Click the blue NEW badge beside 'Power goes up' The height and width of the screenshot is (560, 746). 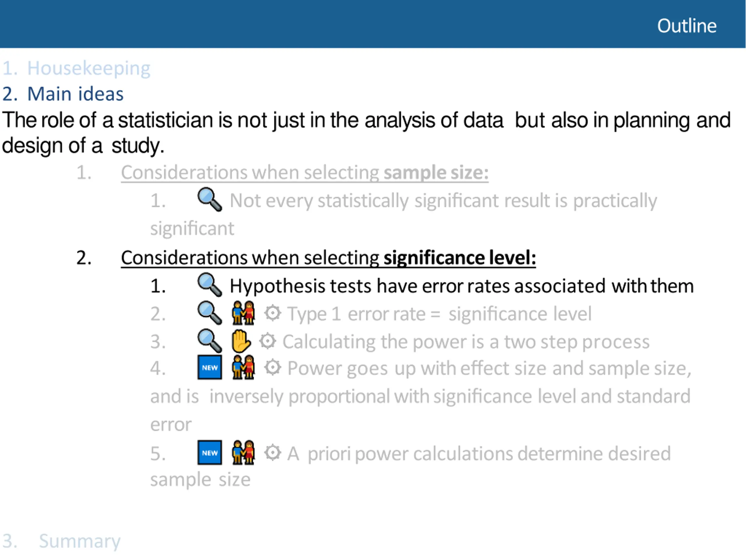coord(210,367)
